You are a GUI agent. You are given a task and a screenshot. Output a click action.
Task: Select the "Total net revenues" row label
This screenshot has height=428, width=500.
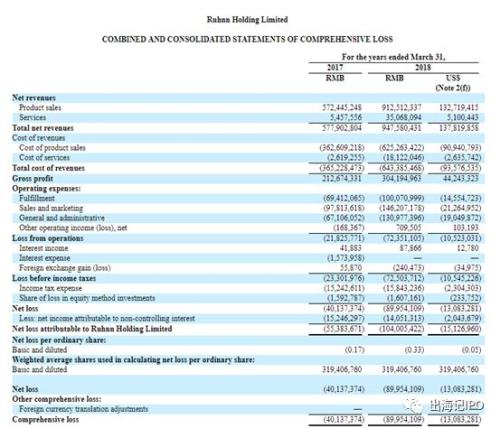point(43,128)
